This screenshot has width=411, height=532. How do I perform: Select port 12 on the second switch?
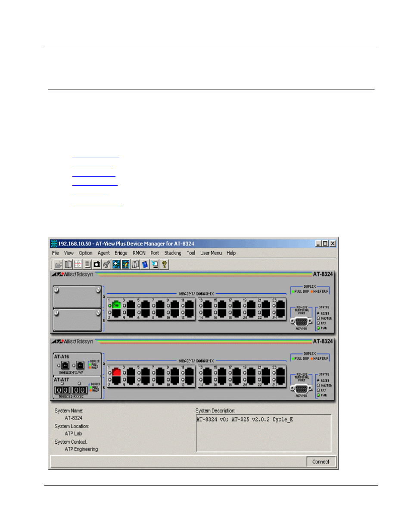[x=190, y=380]
